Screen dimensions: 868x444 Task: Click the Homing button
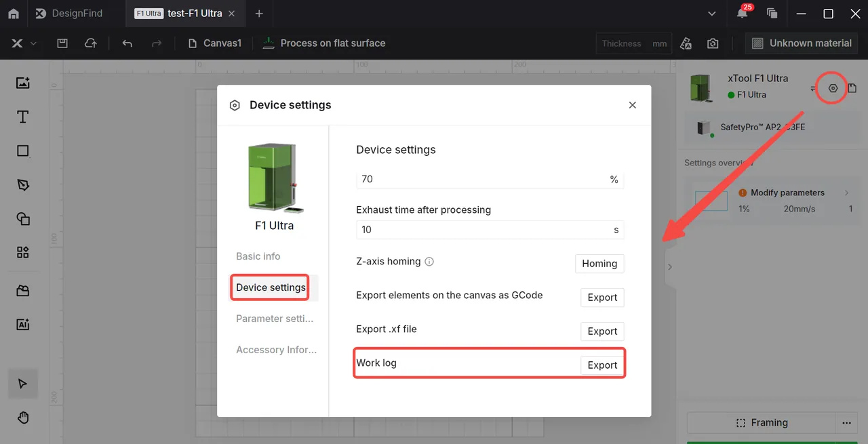tap(599, 264)
